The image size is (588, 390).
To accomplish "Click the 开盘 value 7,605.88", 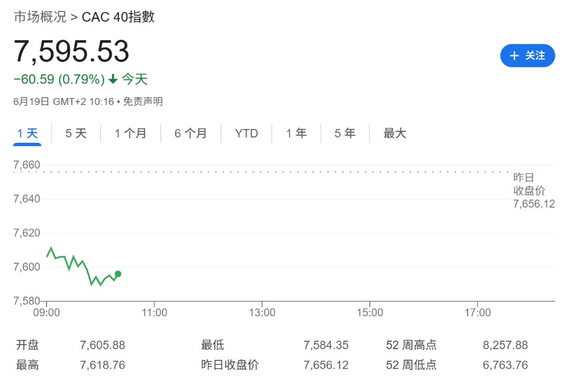I will 102,345.
